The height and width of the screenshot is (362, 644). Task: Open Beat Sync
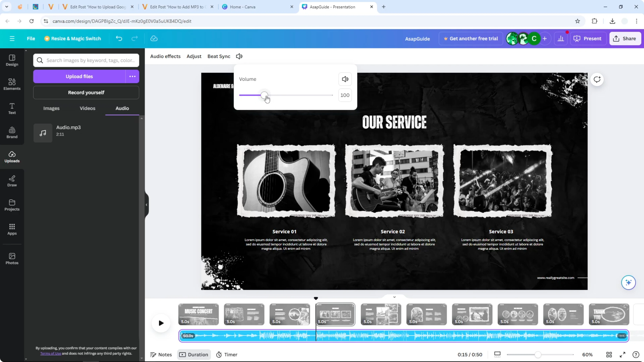pos(219,56)
